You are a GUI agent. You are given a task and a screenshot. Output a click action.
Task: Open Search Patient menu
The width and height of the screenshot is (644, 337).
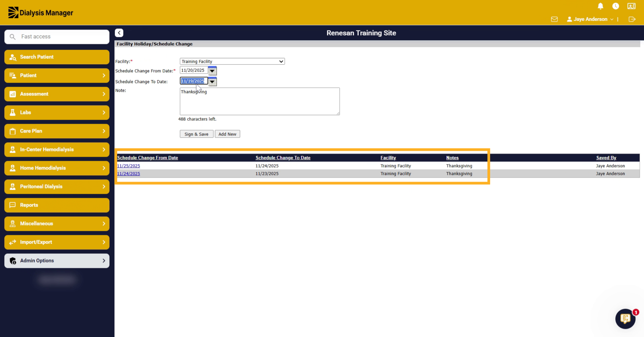pos(57,57)
